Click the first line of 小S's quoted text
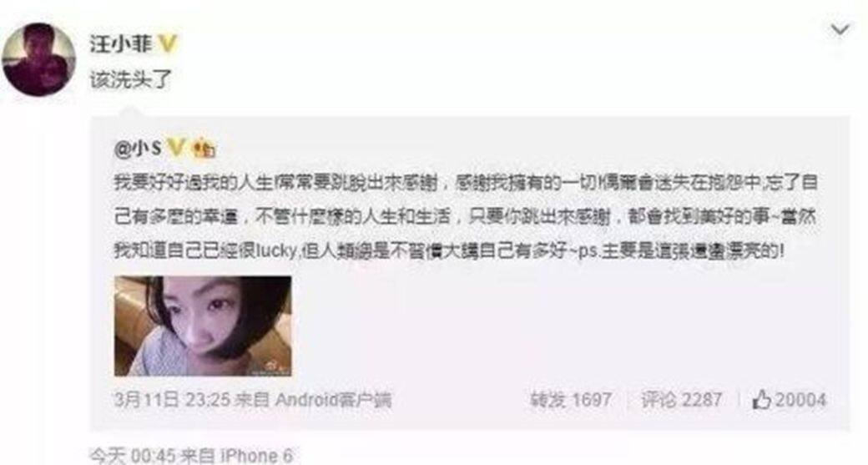This screenshot has height=465, width=868. (x=466, y=183)
